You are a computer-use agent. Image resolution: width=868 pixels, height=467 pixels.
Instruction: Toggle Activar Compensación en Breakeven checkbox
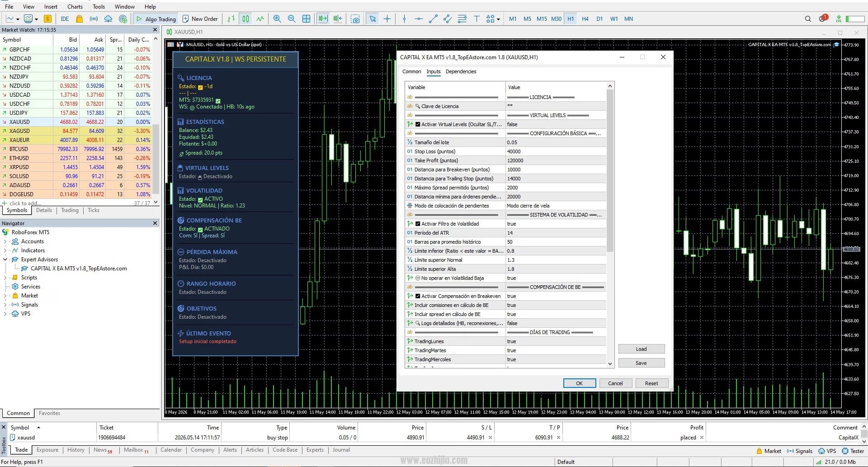click(418, 296)
